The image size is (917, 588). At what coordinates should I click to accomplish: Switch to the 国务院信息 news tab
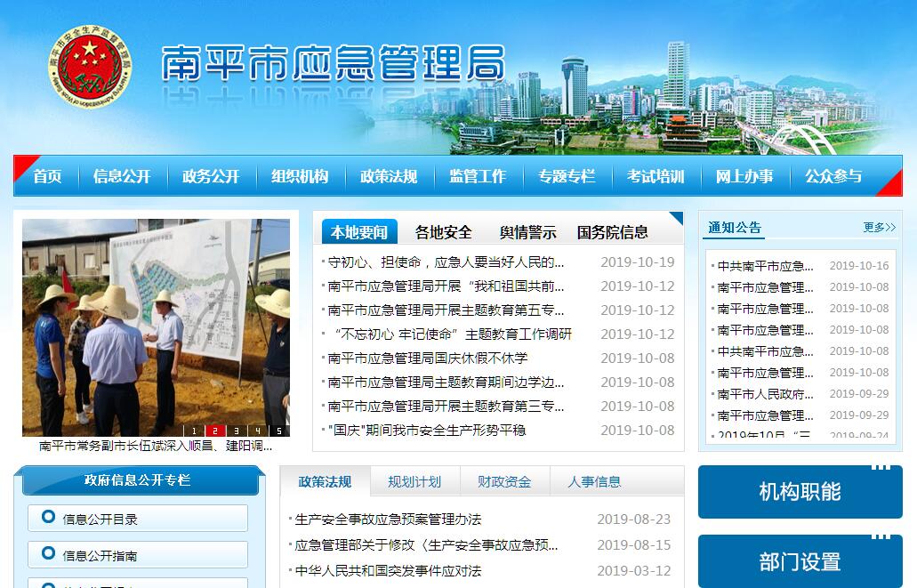(x=613, y=232)
